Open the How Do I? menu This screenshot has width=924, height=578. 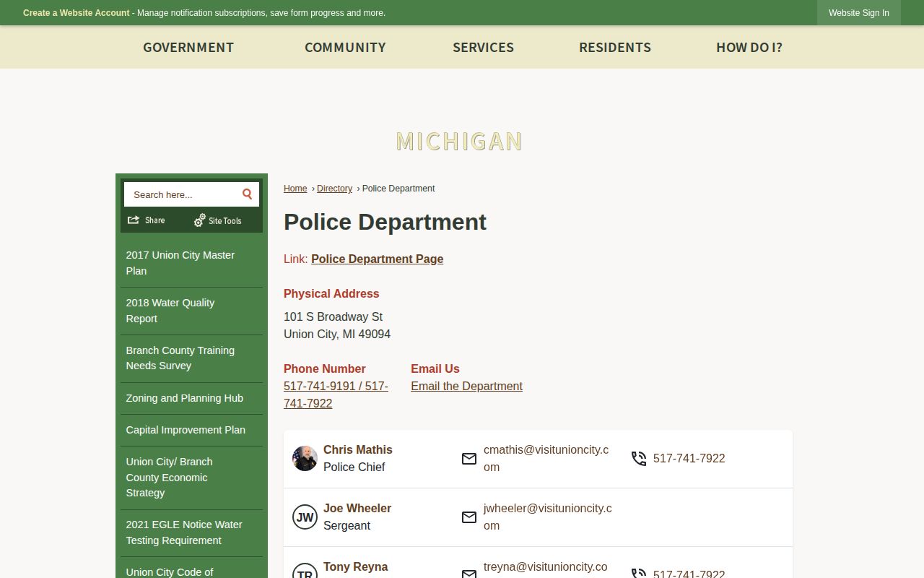(x=749, y=47)
